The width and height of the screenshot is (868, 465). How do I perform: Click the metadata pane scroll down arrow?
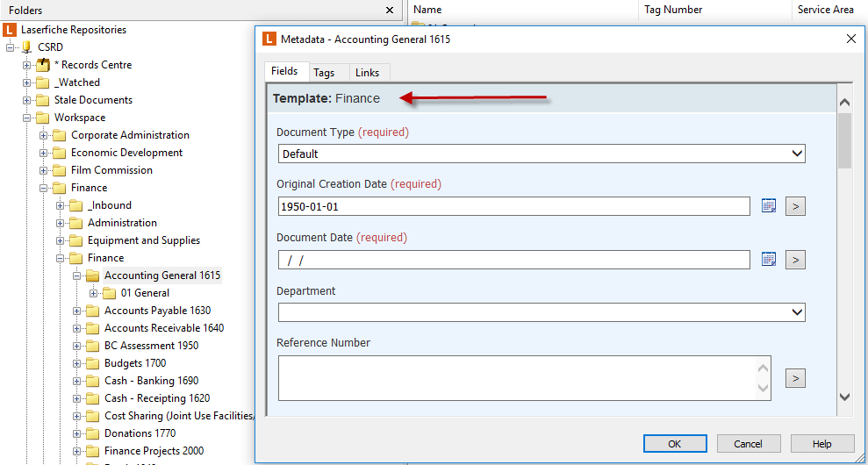coord(845,397)
